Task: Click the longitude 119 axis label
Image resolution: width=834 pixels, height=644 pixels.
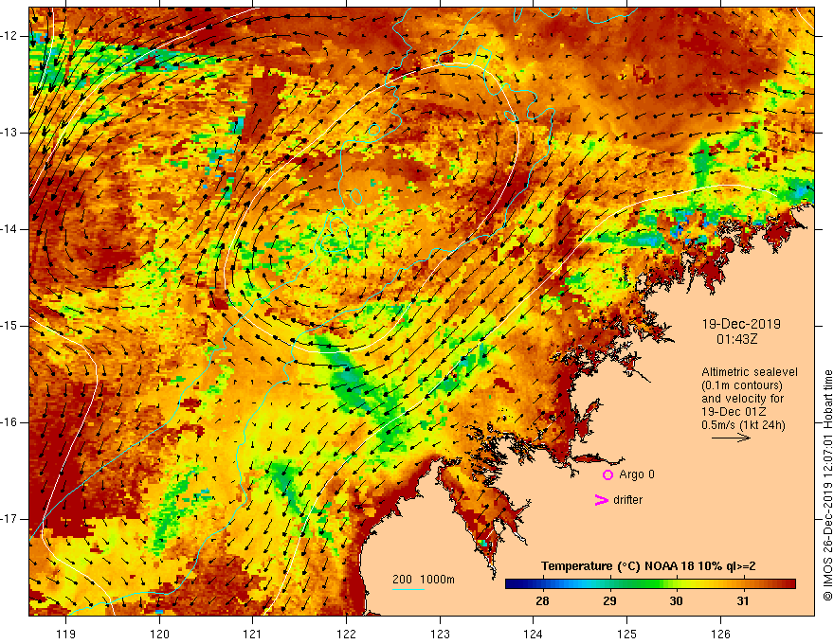Action: 66,634
